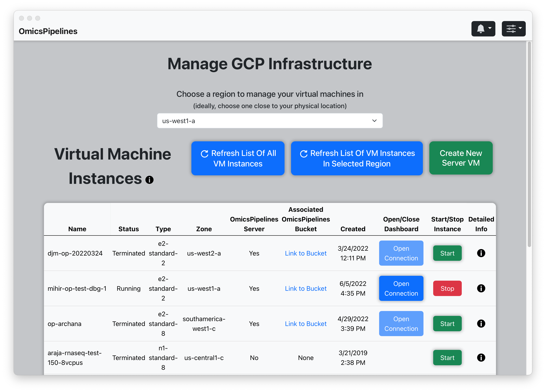Stop the mihir-op-test-dbg-1 instance
This screenshot has height=392, width=546.
(x=447, y=288)
